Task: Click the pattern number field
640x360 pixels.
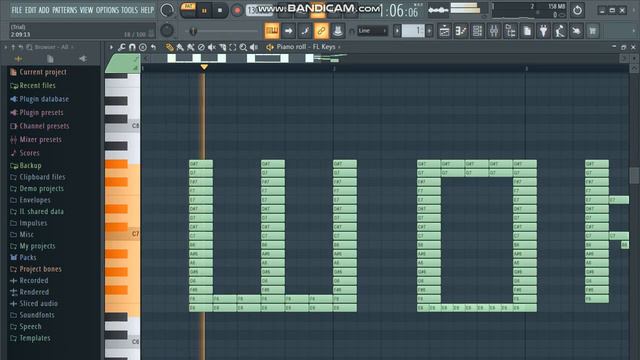Action: pyautogui.click(x=413, y=31)
